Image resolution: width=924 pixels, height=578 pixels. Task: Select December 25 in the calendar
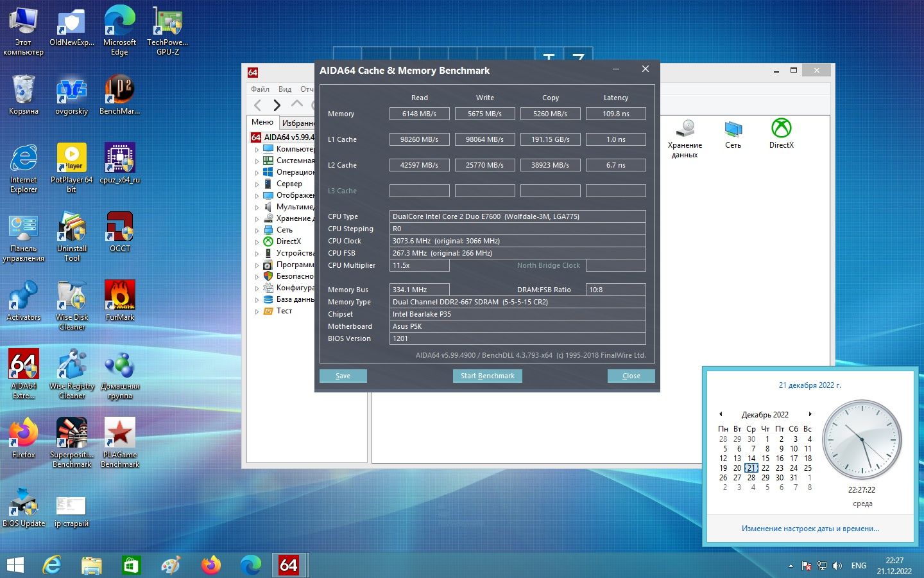click(808, 468)
